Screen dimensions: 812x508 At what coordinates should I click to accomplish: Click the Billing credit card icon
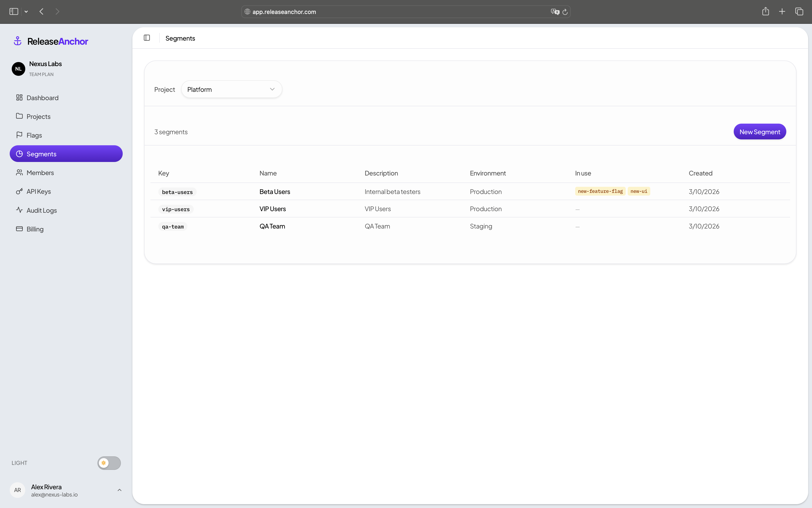coord(19,229)
